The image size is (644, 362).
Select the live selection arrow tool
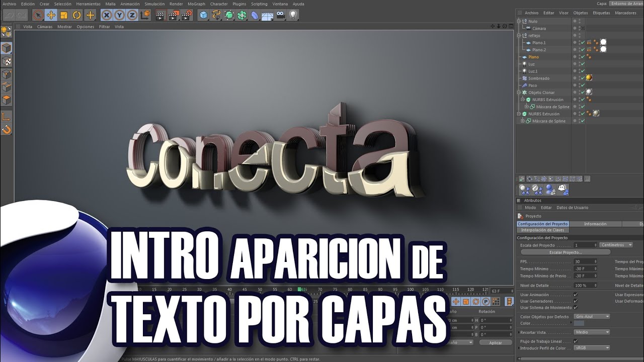[38, 15]
